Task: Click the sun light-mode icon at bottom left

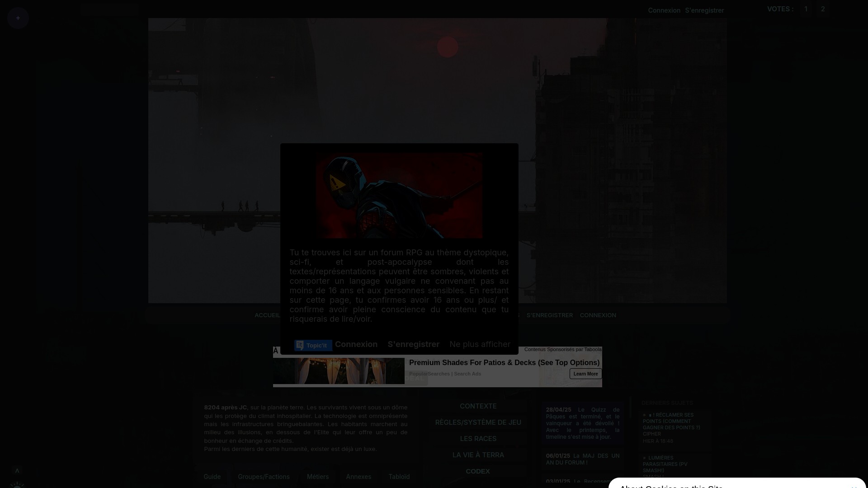Action: pyautogui.click(x=17, y=485)
